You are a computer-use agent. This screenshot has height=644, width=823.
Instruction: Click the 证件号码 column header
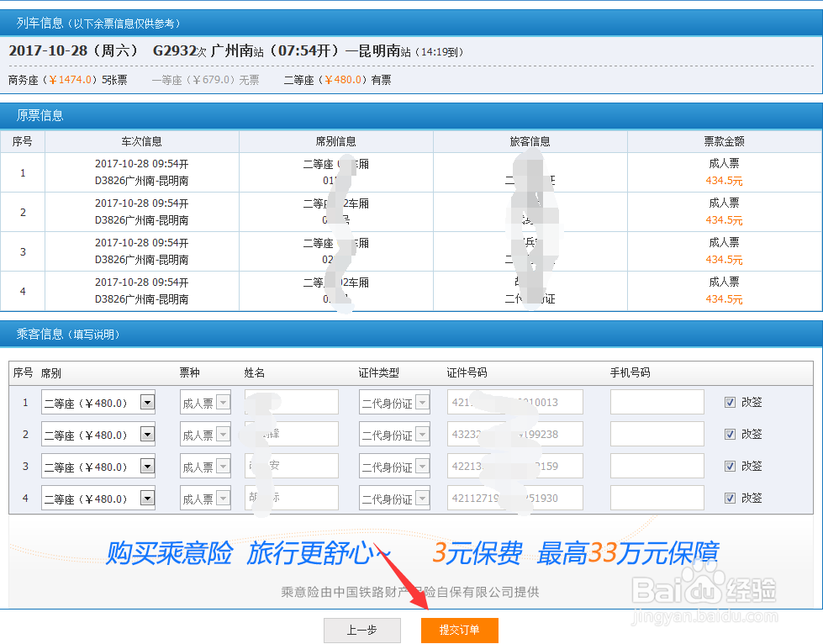467,372
